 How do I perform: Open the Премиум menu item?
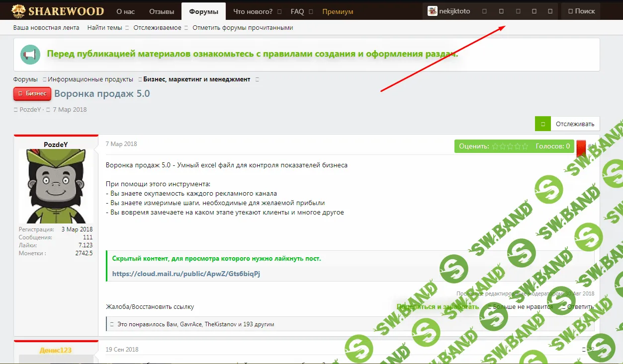(338, 11)
